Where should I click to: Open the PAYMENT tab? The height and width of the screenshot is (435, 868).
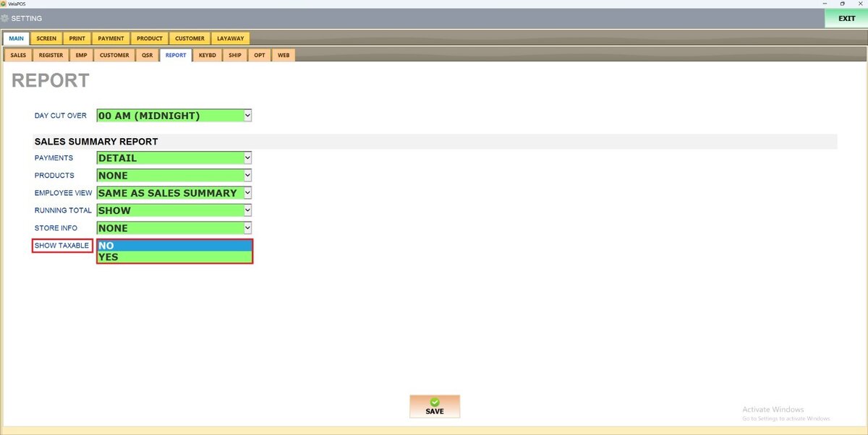click(111, 38)
